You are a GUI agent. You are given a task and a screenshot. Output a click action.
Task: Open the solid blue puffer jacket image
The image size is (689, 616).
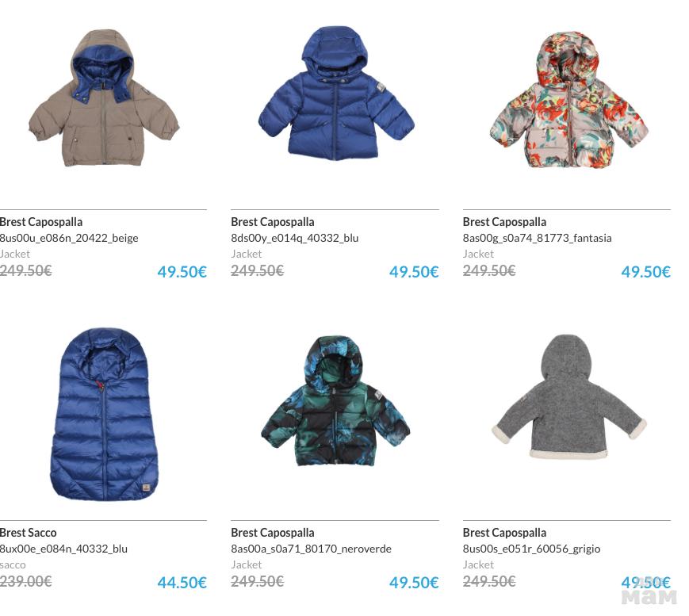click(x=336, y=93)
